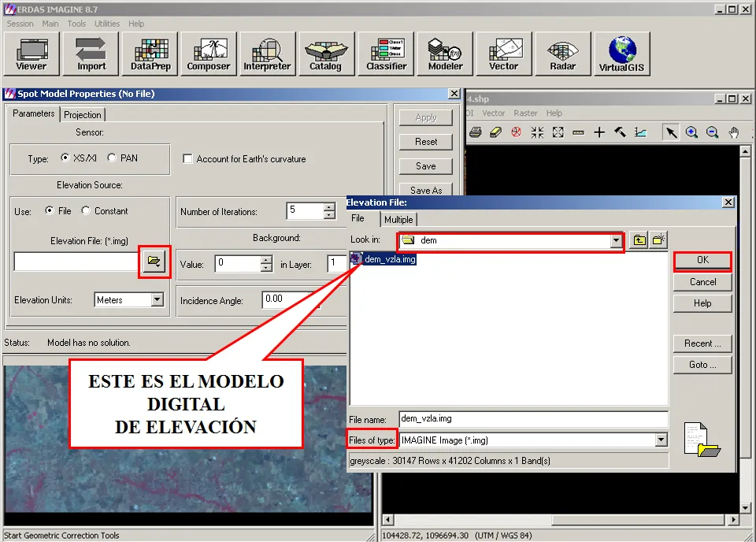Open the VirtualGIS module
This screenshot has width=756, height=542.
[x=622, y=54]
